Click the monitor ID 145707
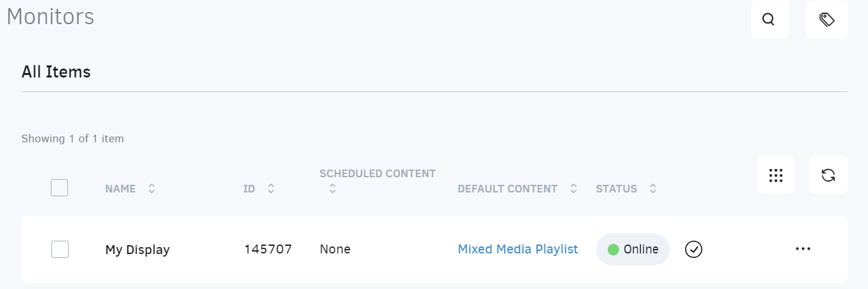This screenshot has height=289, width=868. point(267,250)
